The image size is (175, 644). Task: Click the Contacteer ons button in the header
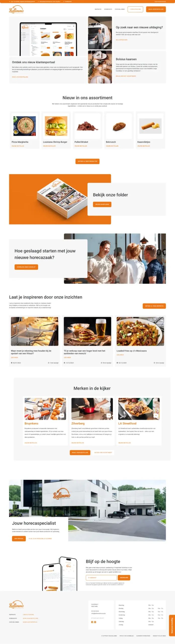(x=135, y=9)
